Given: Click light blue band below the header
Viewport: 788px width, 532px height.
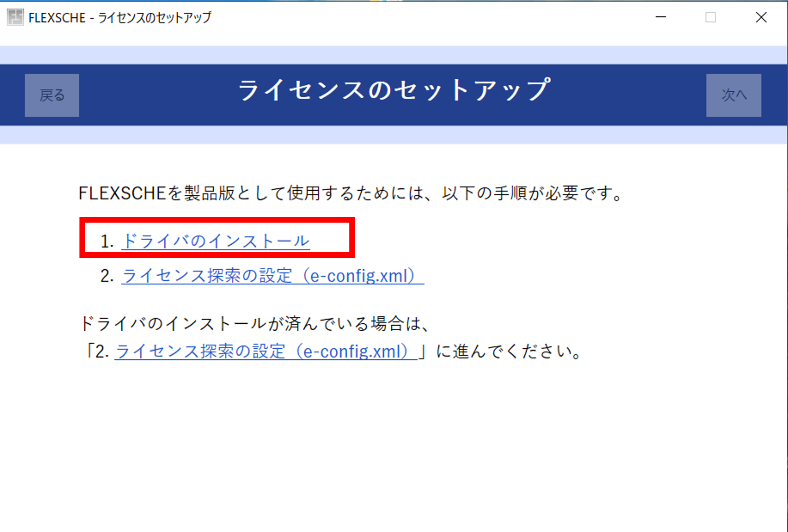Looking at the screenshot, I should (394, 135).
